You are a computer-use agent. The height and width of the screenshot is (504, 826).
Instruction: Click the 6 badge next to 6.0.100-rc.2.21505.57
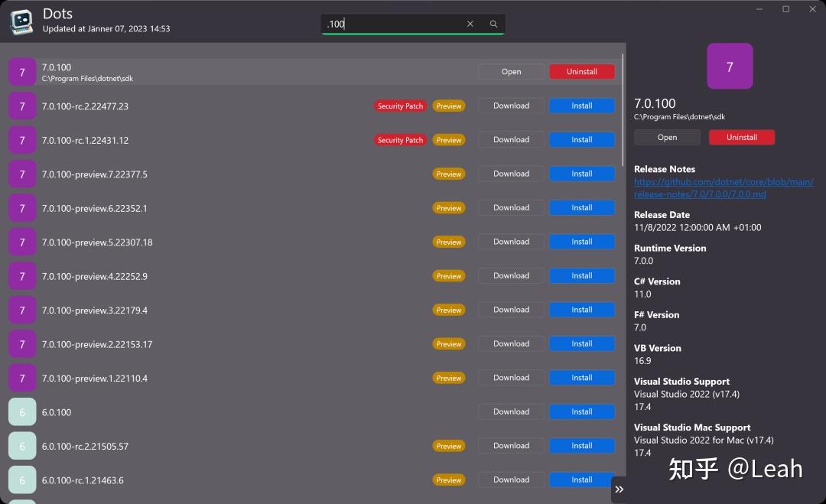[22, 445]
